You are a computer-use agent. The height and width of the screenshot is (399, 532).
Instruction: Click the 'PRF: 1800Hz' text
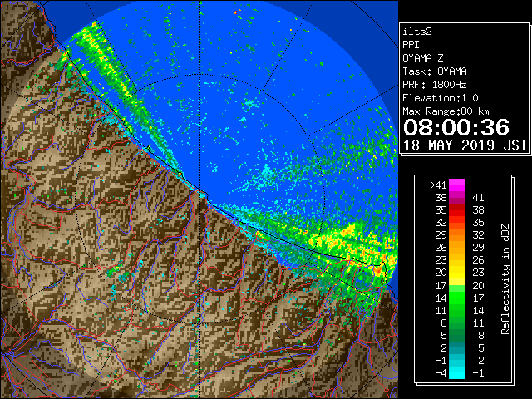pos(435,85)
